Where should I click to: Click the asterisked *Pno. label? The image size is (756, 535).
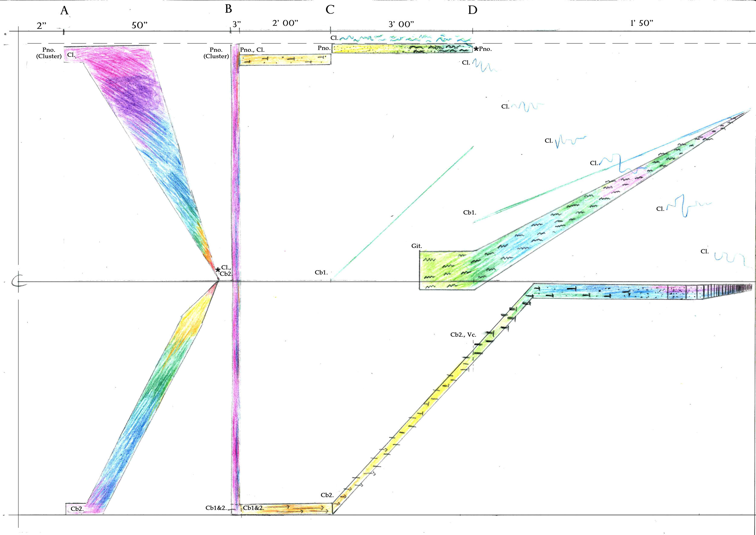483,49
